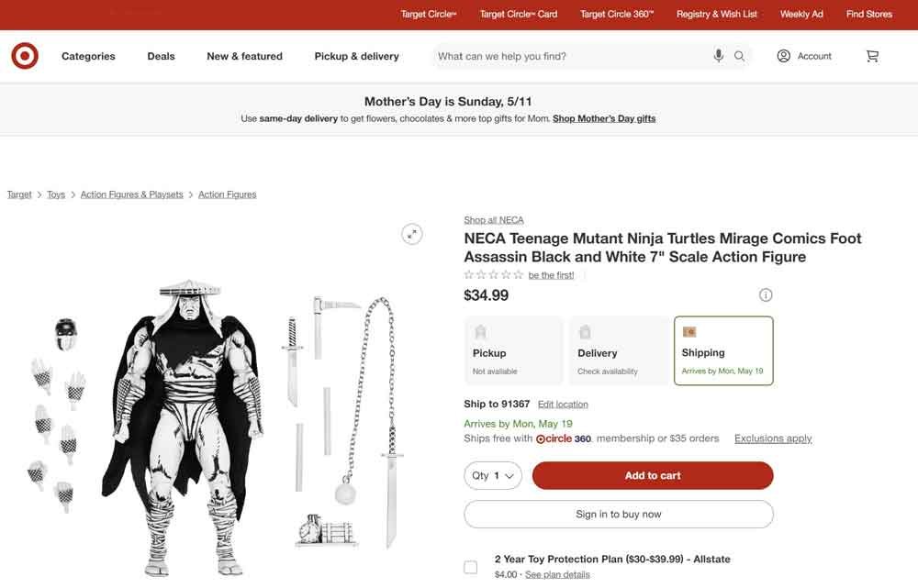
Task: Click the Target bullseye logo
Action: (25, 55)
